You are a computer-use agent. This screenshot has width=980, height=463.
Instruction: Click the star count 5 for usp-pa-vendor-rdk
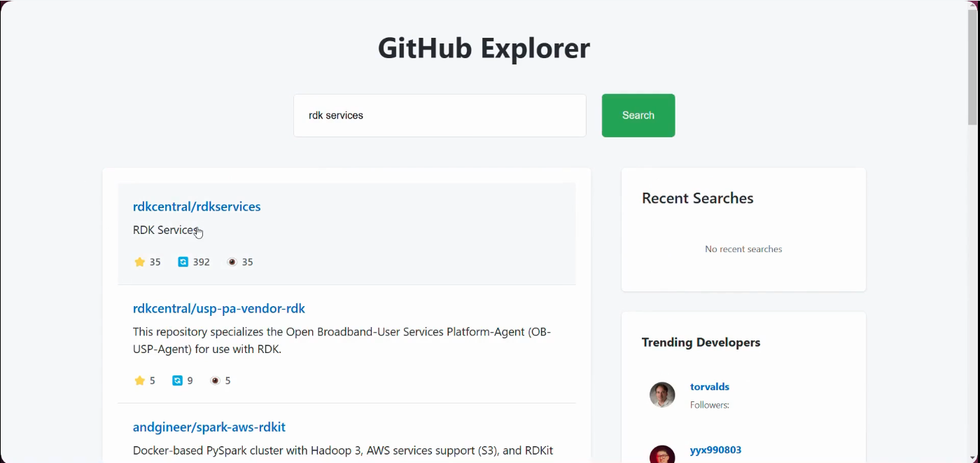pyautogui.click(x=152, y=380)
